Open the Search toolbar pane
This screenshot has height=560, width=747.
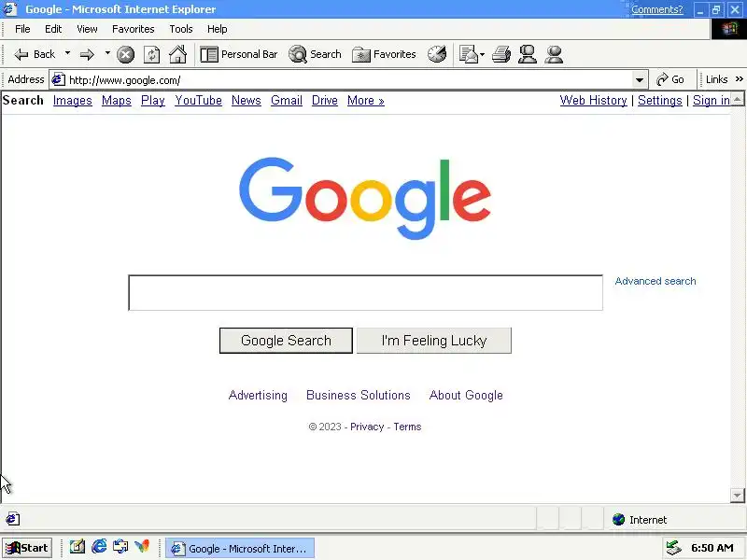pyautogui.click(x=315, y=54)
